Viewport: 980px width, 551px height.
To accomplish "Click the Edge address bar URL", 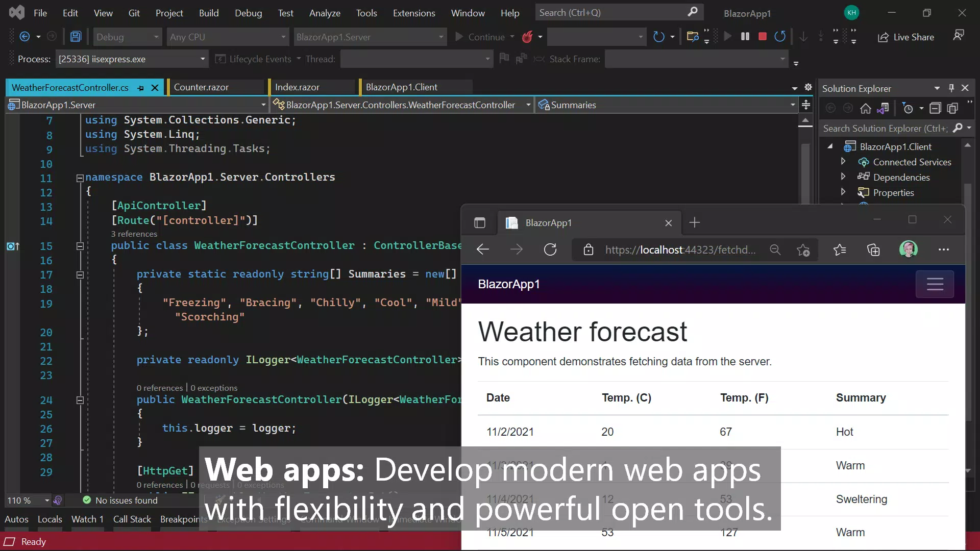I will (x=680, y=249).
